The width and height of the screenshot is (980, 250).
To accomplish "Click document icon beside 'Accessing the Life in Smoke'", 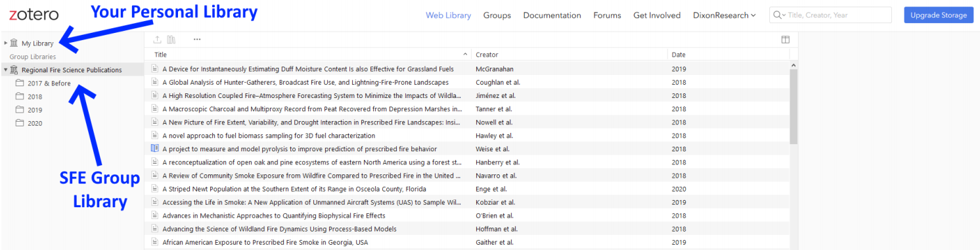I will click(155, 202).
